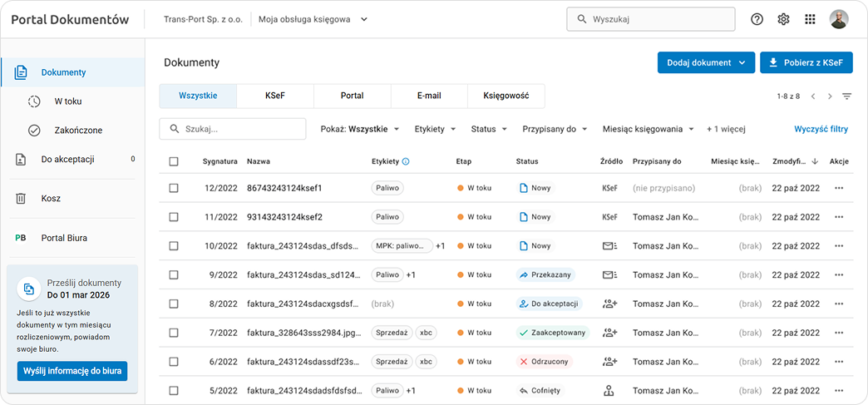This screenshot has height=405, width=868.
Task: Go to next page of results
Action: point(830,96)
